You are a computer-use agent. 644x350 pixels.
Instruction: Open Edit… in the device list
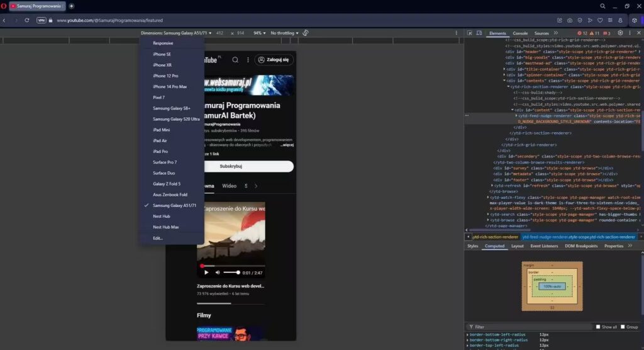[x=158, y=238]
